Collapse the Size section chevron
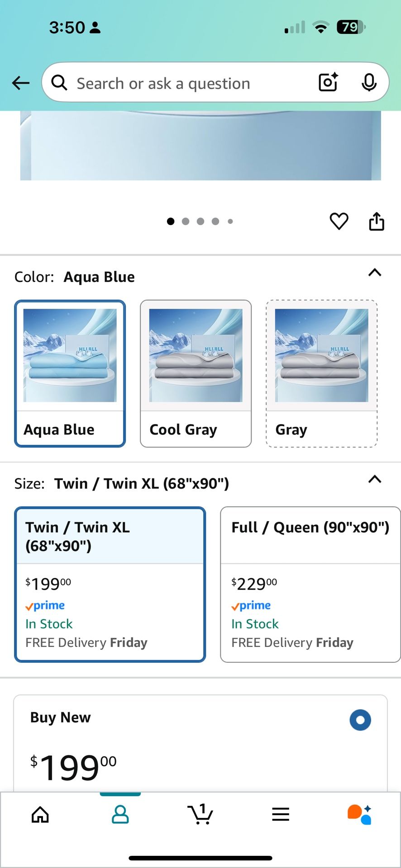 [375, 479]
